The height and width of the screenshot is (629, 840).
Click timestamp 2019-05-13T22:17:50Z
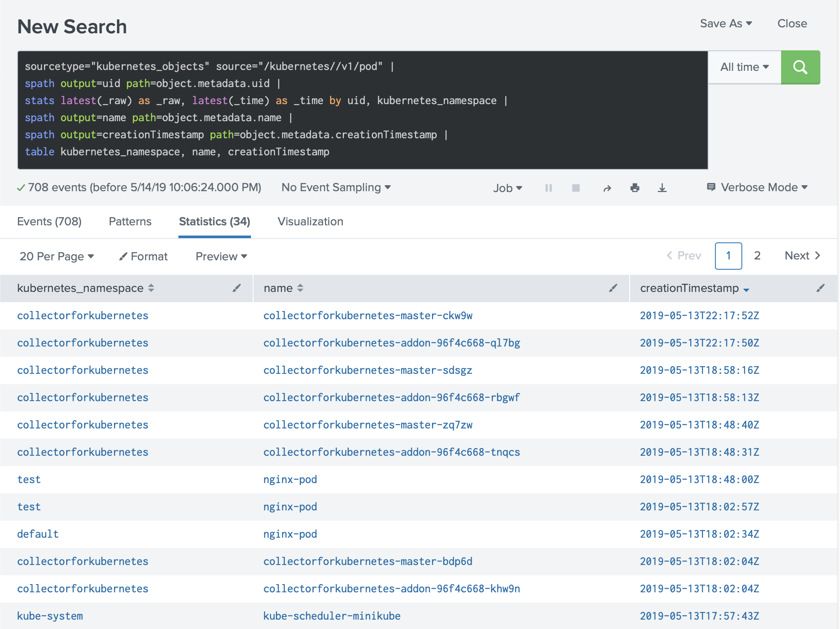(700, 343)
